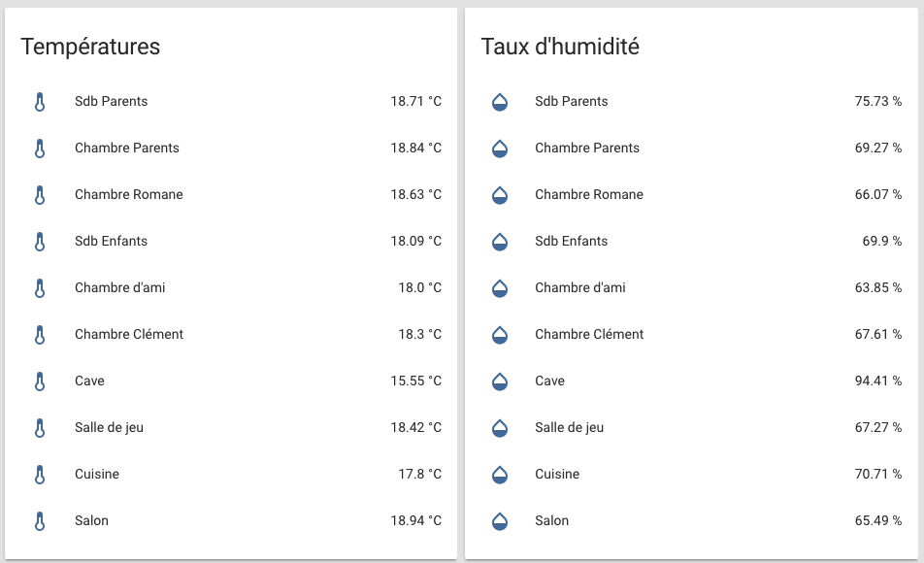The height and width of the screenshot is (563, 924).
Task: Click the thermometer icon for Chambre d'ami
Action: pyautogui.click(x=40, y=288)
